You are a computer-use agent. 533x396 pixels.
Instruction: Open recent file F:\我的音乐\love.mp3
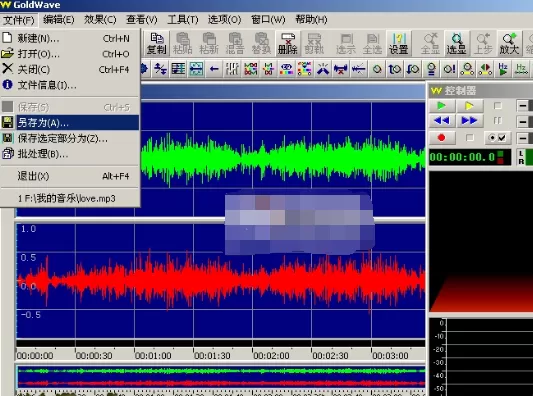70,198
